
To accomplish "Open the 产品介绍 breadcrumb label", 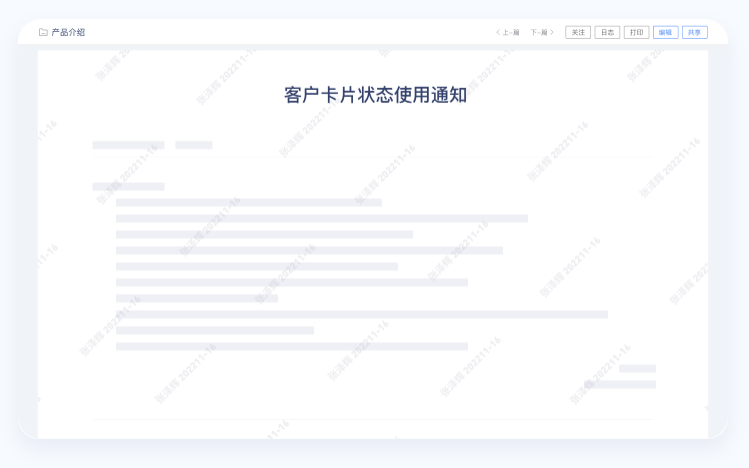I will [x=68, y=32].
